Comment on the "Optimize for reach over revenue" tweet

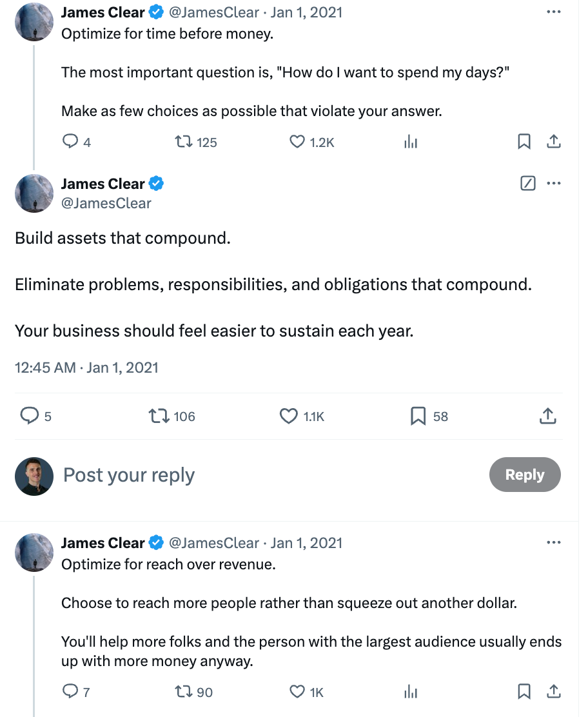(70, 692)
